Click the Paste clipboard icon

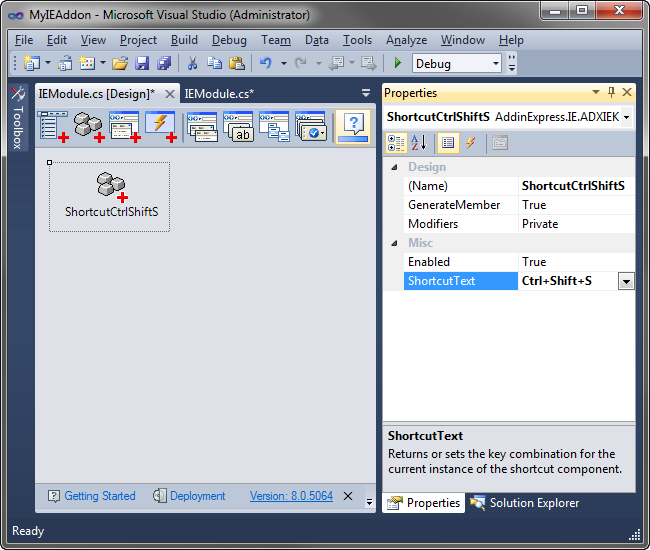(237, 63)
